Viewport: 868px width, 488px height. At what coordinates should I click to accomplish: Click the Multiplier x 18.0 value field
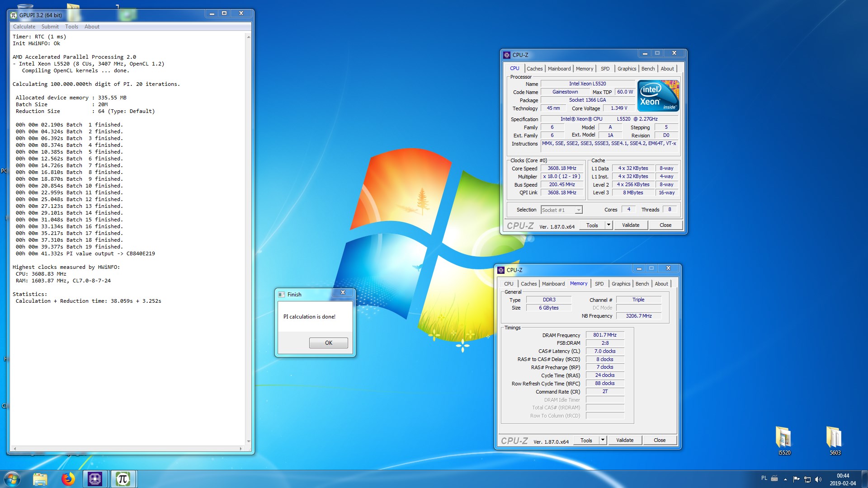tap(562, 176)
